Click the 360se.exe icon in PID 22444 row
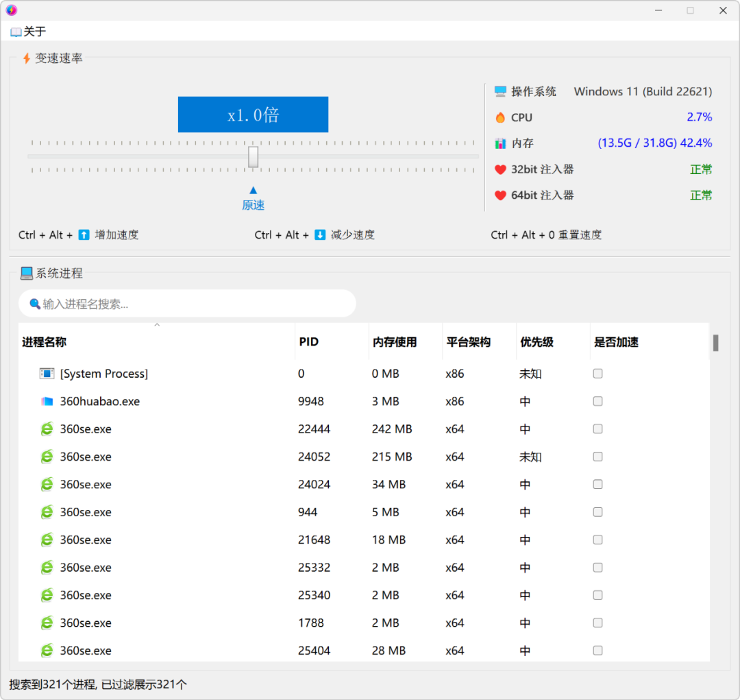The image size is (740, 700). coord(47,429)
